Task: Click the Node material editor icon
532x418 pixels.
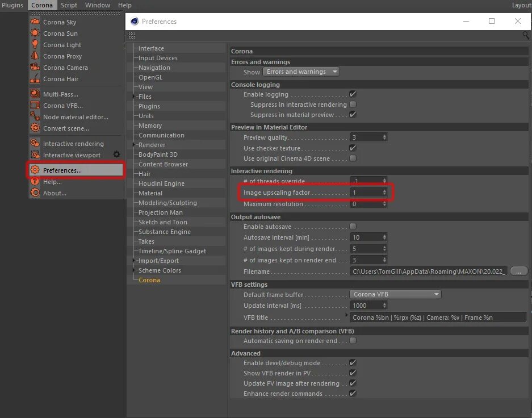Action: (x=35, y=116)
